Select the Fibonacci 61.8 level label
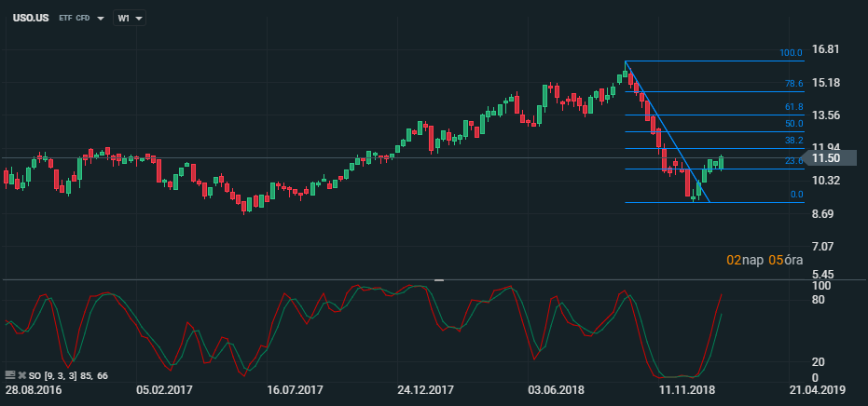Viewport: 868px width, 406px height. pyautogui.click(x=793, y=107)
